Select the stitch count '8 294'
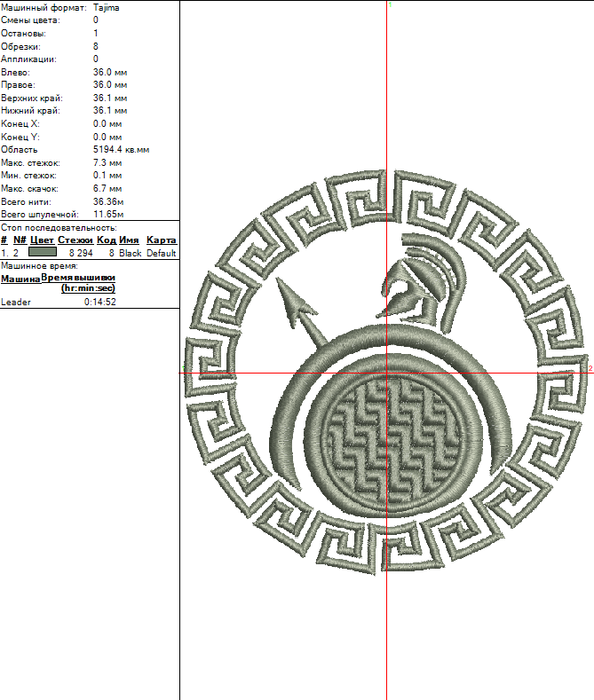 pos(81,253)
